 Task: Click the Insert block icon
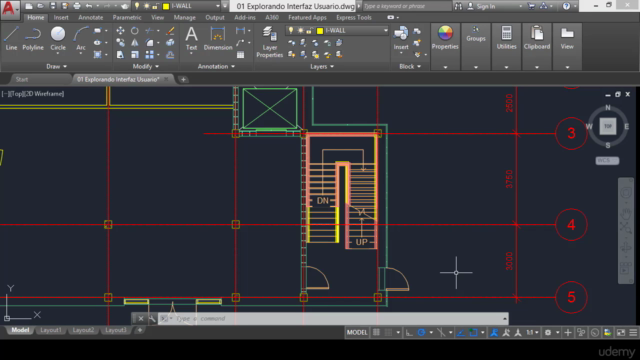pos(401,39)
